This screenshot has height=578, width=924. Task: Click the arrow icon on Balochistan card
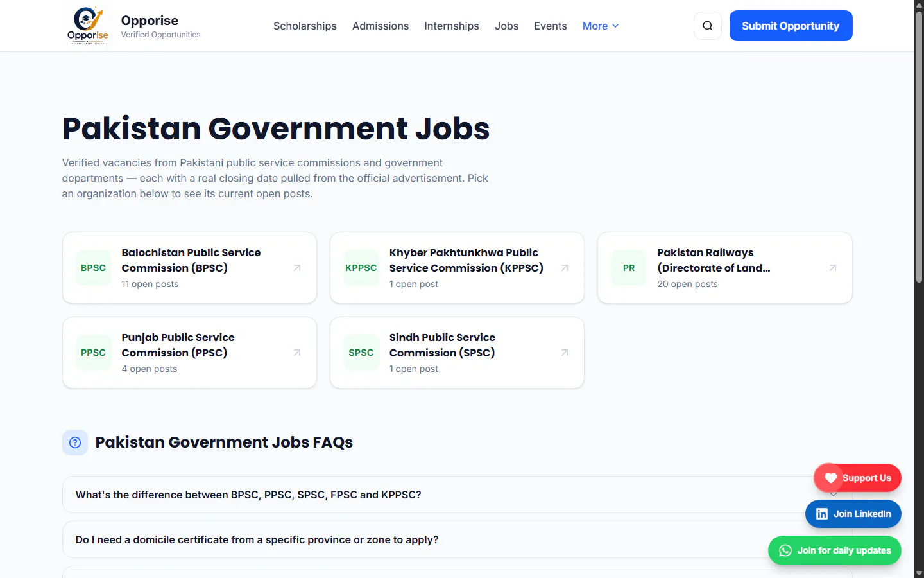[x=297, y=268]
